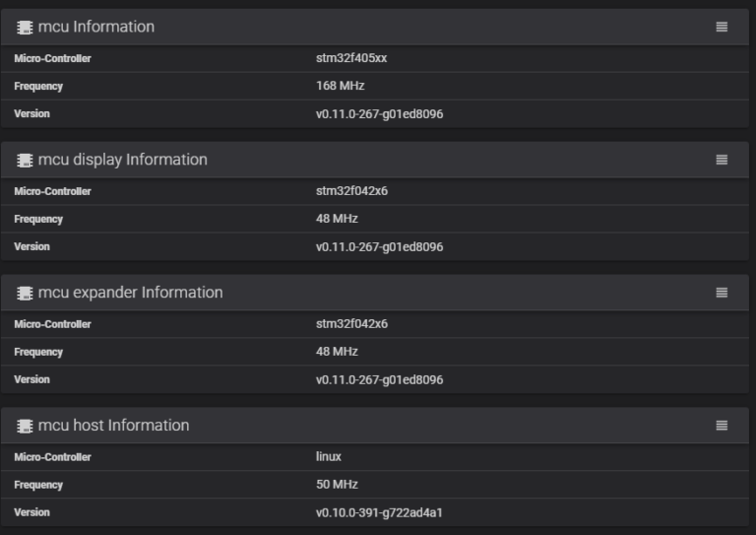Click the chip icon beside mcu display Information
The height and width of the screenshot is (535, 756).
pos(25,160)
